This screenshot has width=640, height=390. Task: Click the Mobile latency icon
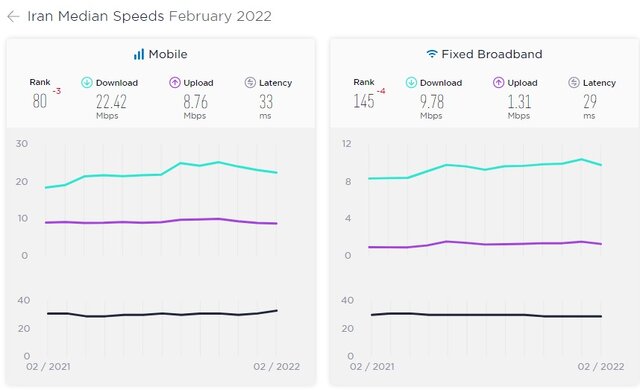(x=250, y=82)
